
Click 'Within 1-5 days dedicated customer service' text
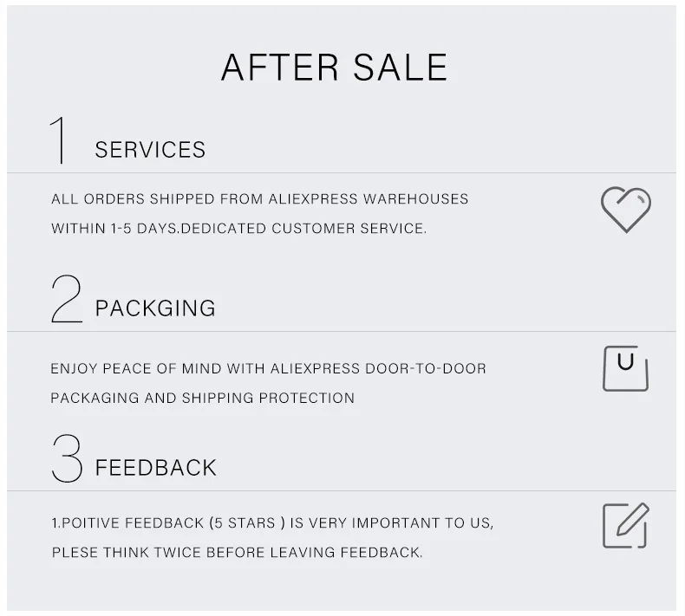click(238, 230)
